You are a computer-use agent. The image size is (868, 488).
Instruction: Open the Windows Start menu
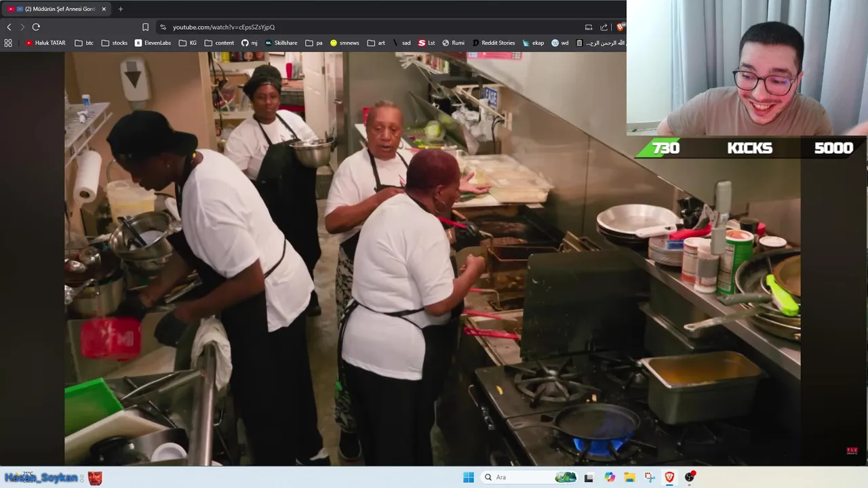pos(469,477)
